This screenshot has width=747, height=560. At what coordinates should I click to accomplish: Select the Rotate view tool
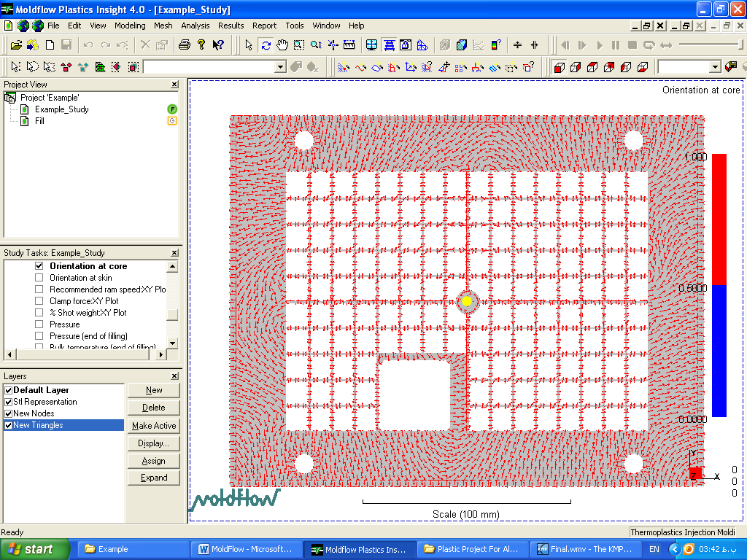pos(266,45)
